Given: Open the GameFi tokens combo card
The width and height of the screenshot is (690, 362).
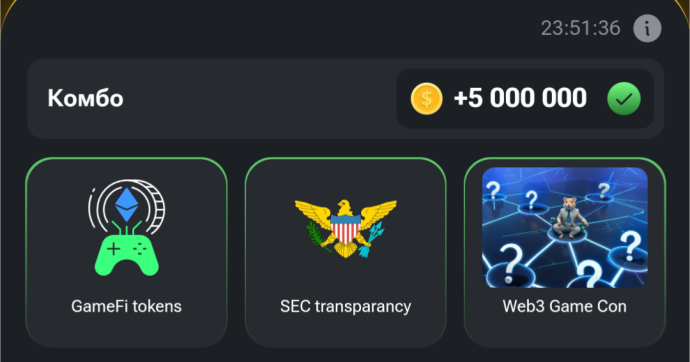Looking at the screenshot, I should coord(126,253).
